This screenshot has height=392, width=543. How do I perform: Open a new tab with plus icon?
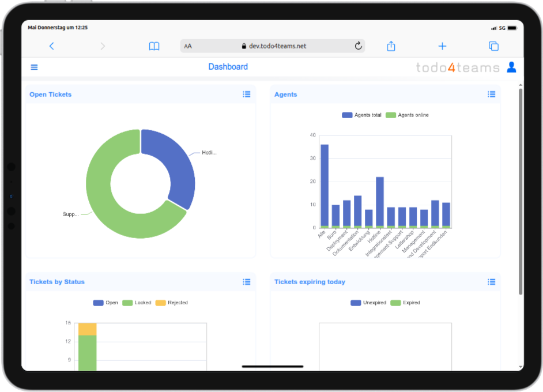pos(442,46)
